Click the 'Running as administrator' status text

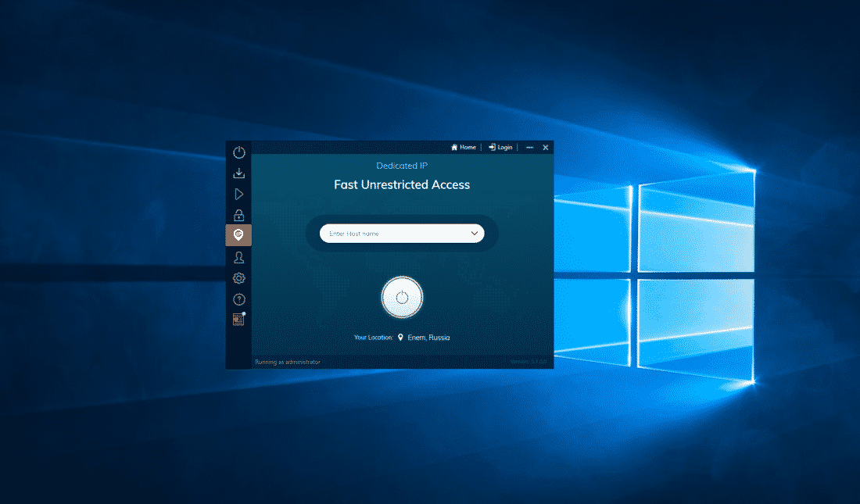click(x=288, y=362)
